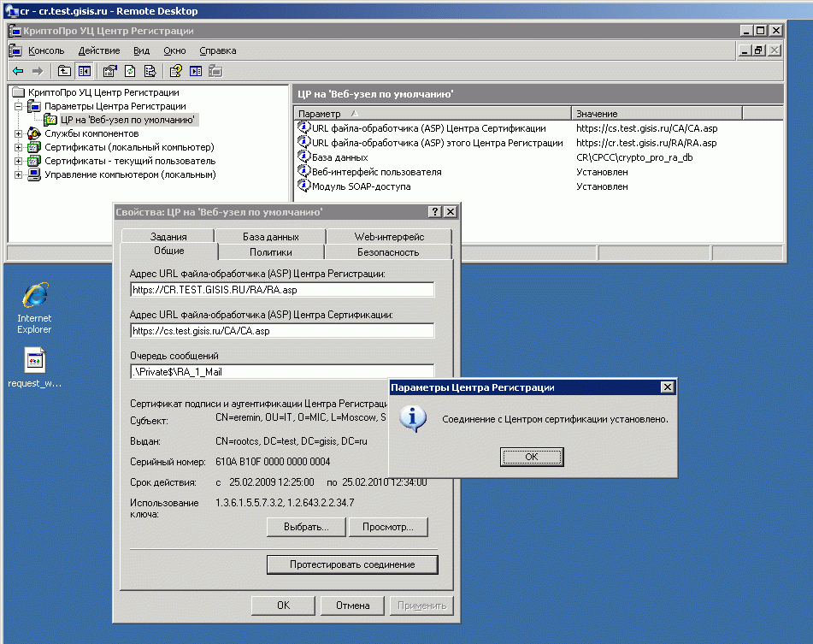Close the Параметры Центра Регистрации message box

pyautogui.click(x=668, y=387)
